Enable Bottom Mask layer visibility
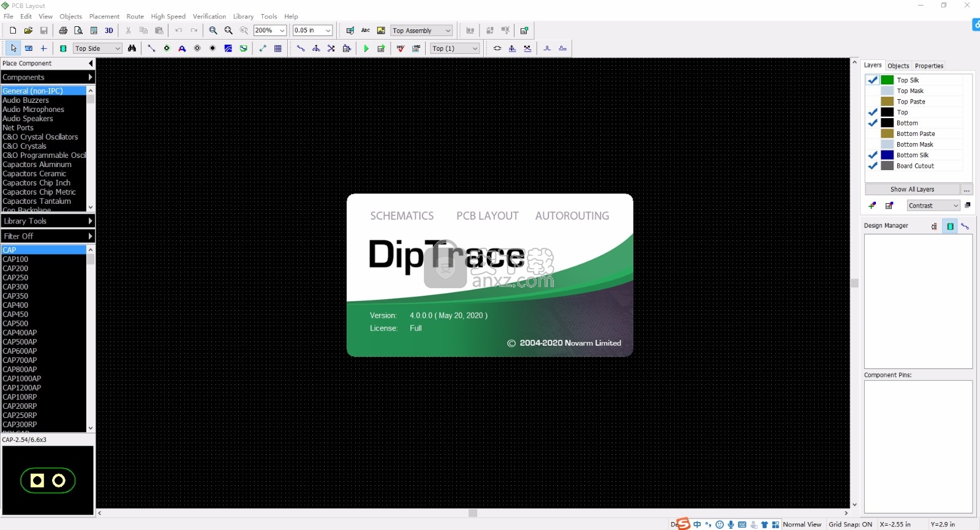Viewport: 980px width, 530px height. point(873,144)
